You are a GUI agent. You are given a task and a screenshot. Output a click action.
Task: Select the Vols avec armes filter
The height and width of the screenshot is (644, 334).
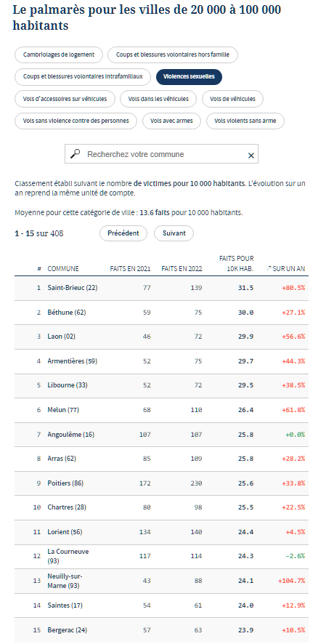click(171, 121)
